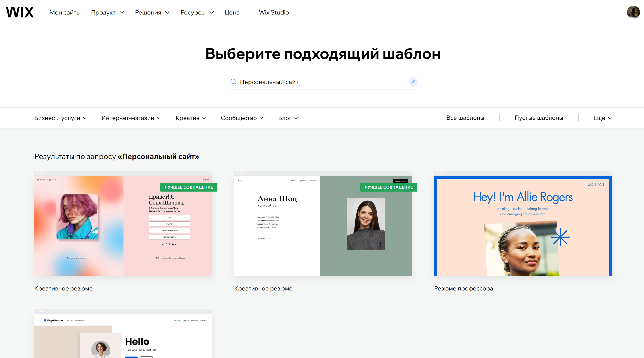The image size is (644, 358).
Task: Click Креативное резюме title under Анна Шоц
Action: (x=263, y=289)
